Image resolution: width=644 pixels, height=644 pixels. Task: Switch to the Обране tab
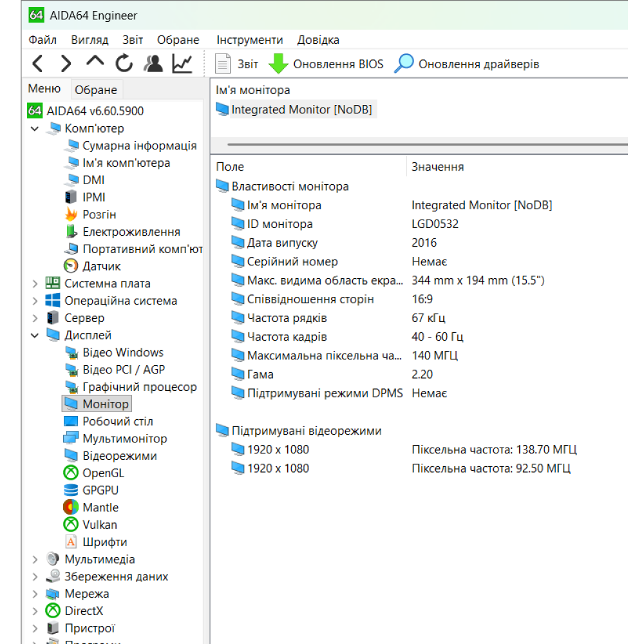(95, 90)
